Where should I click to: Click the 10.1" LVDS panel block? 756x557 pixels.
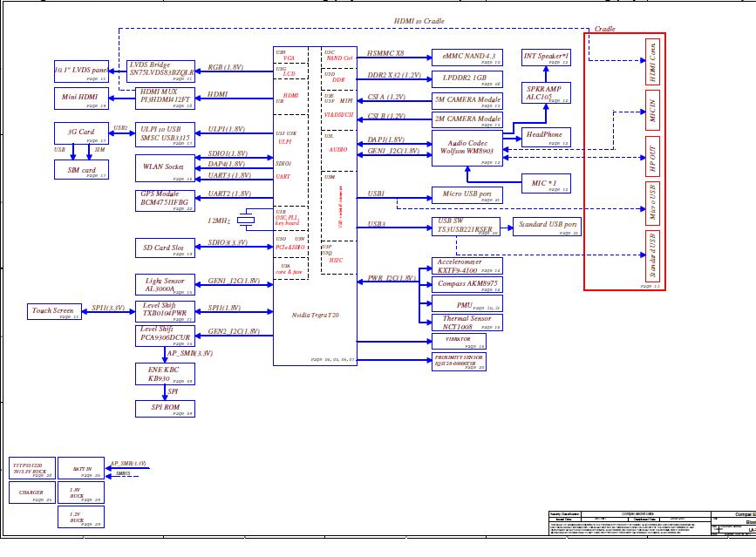point(81,71)
